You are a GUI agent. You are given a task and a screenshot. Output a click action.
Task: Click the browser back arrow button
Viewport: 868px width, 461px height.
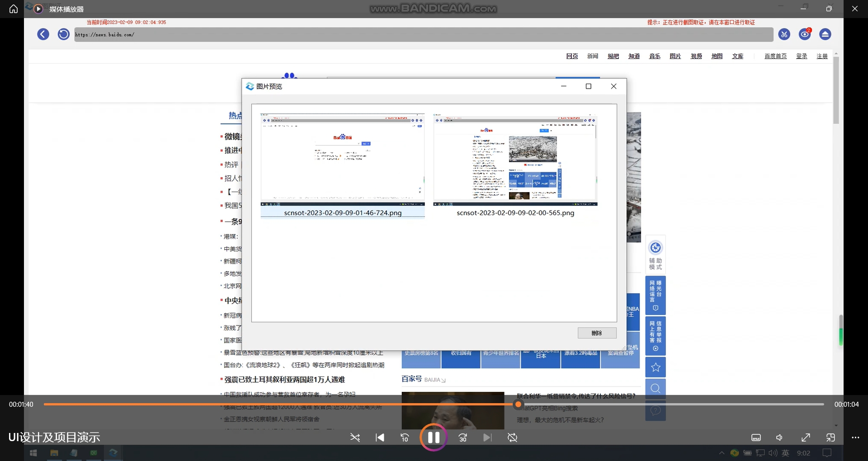point(43,34)
